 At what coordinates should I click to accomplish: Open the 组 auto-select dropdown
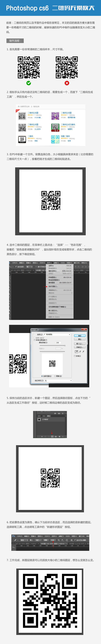click(29, 267)
